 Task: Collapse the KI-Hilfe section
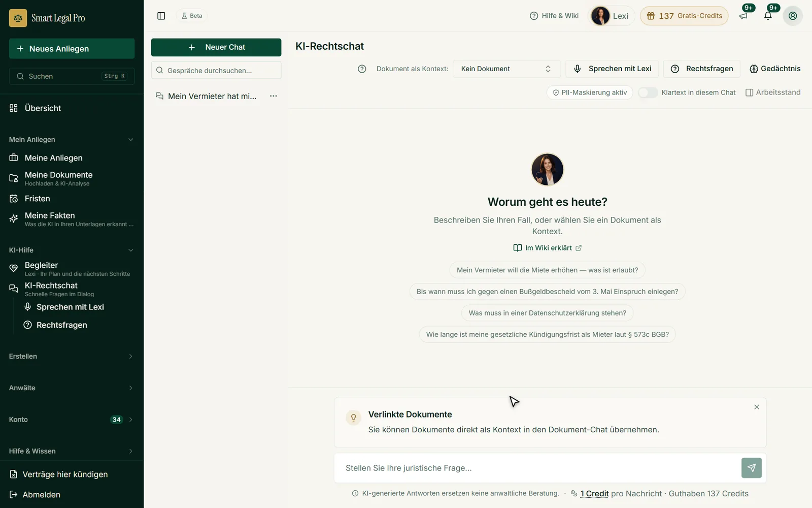point(72,250)
